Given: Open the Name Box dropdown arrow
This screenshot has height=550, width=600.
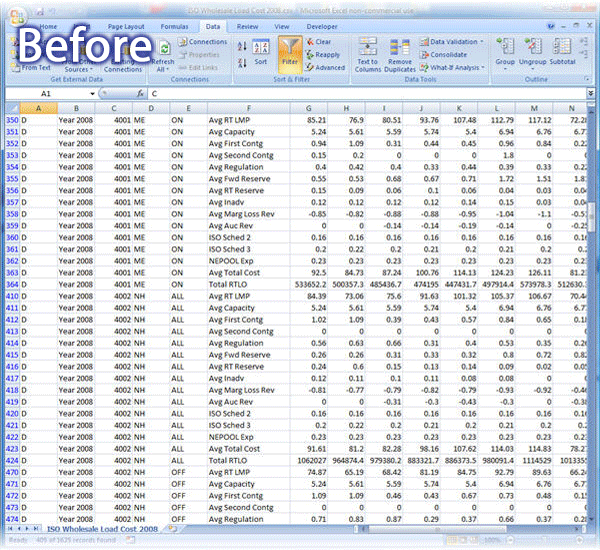Looking at the screenshot, I should coord(92,93).
